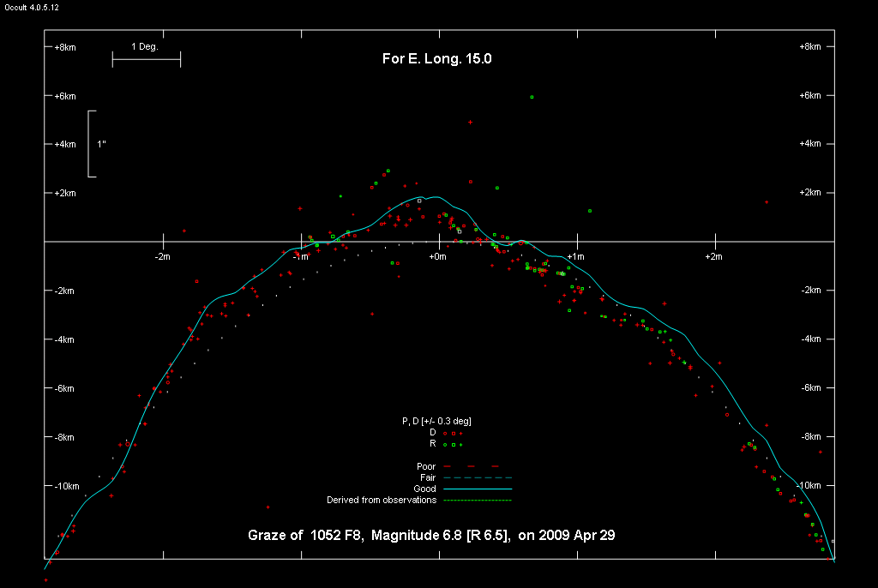
Task: Click the R legend label
Action: [x=432, y=443]
